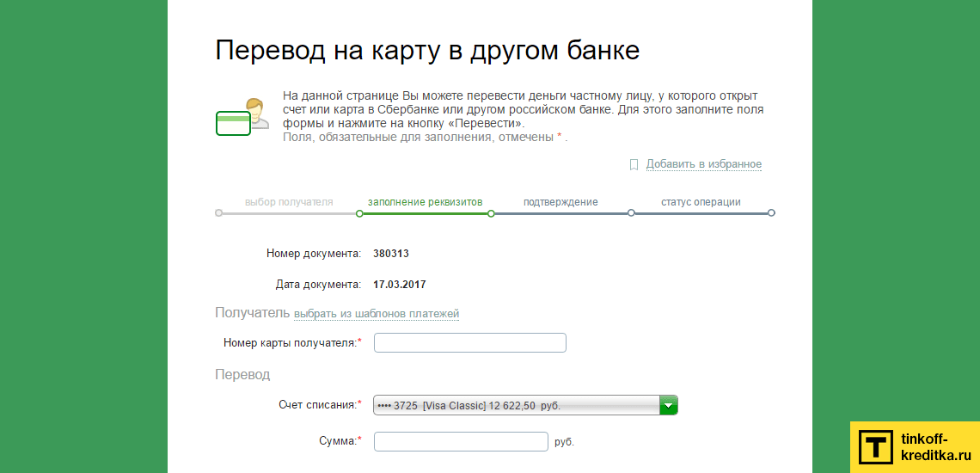Select the статус операции step
Viewport: 980px width, 473px height.
coord(701,202)
